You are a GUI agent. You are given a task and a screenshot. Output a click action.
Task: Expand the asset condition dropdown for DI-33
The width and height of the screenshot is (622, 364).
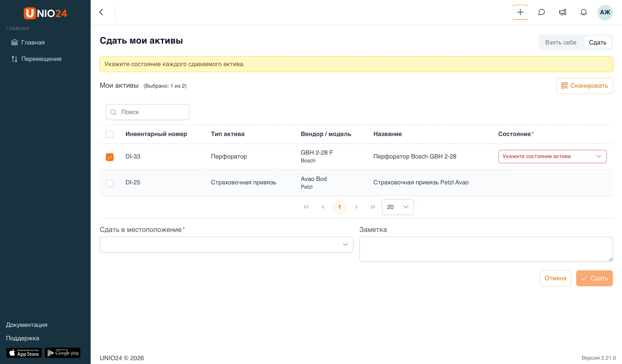[x=552, y=157]
